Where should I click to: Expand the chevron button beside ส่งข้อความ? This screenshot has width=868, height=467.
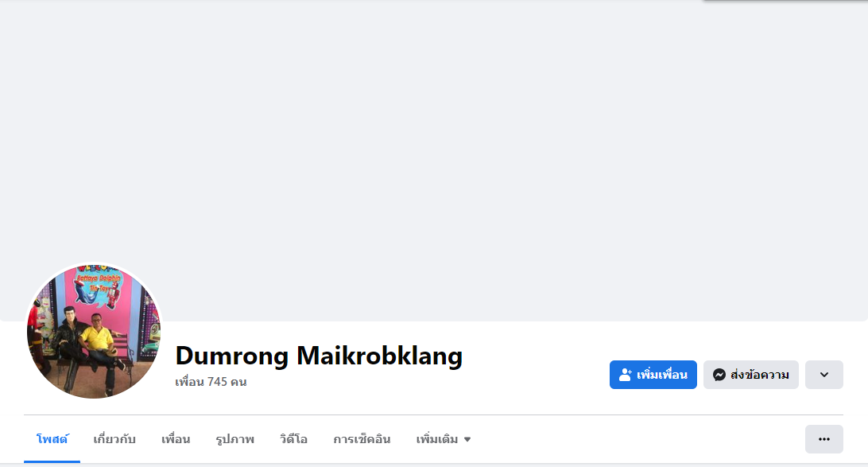click(823, 375)
